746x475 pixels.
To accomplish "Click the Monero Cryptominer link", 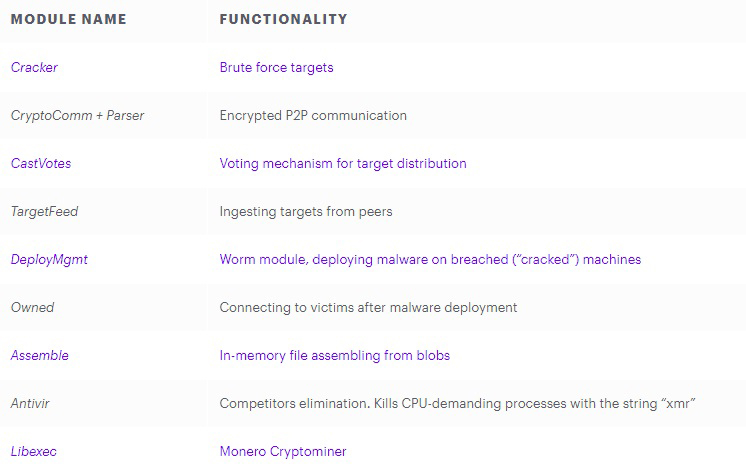I will (283, 452).
